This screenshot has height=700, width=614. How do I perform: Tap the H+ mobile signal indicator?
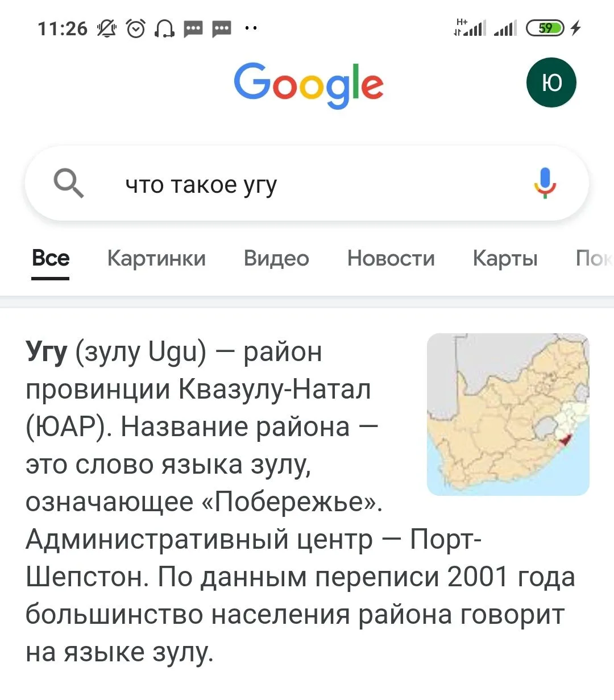[470, 27]
